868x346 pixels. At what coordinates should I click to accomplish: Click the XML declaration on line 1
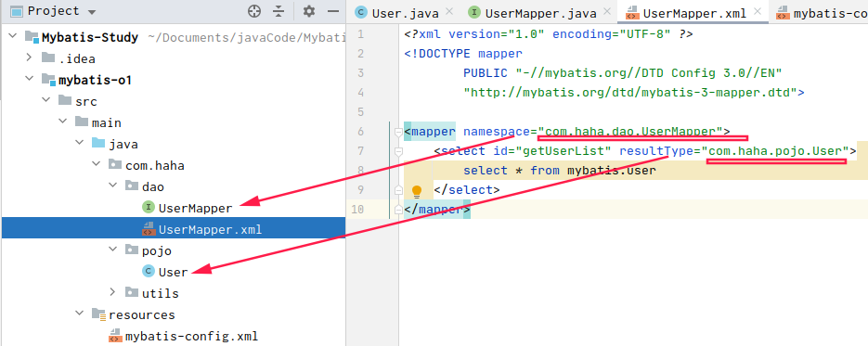click(x=549, y=34)
